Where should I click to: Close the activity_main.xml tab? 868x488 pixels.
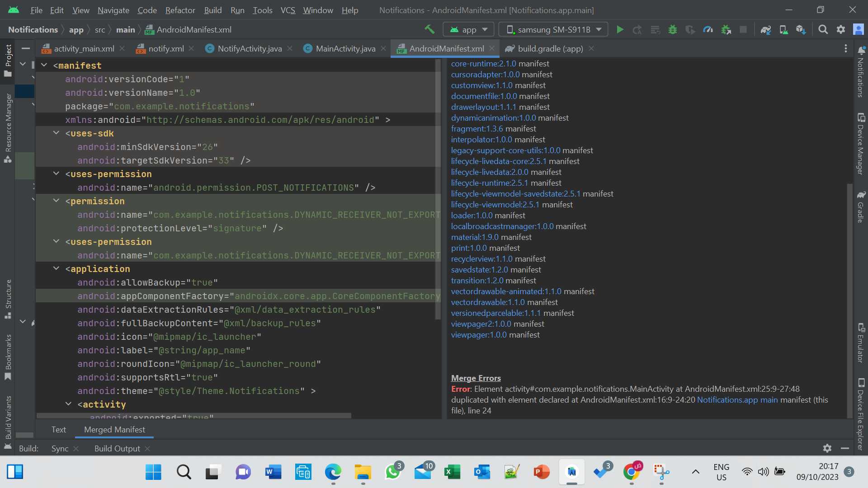click(x=122, y=48)
